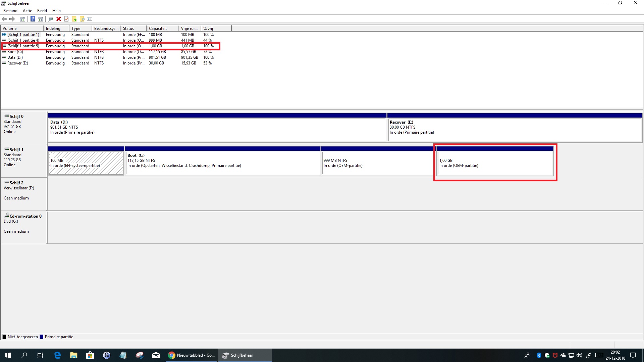
Task: Open the Actie menu
Action: [x=27, y=11]
